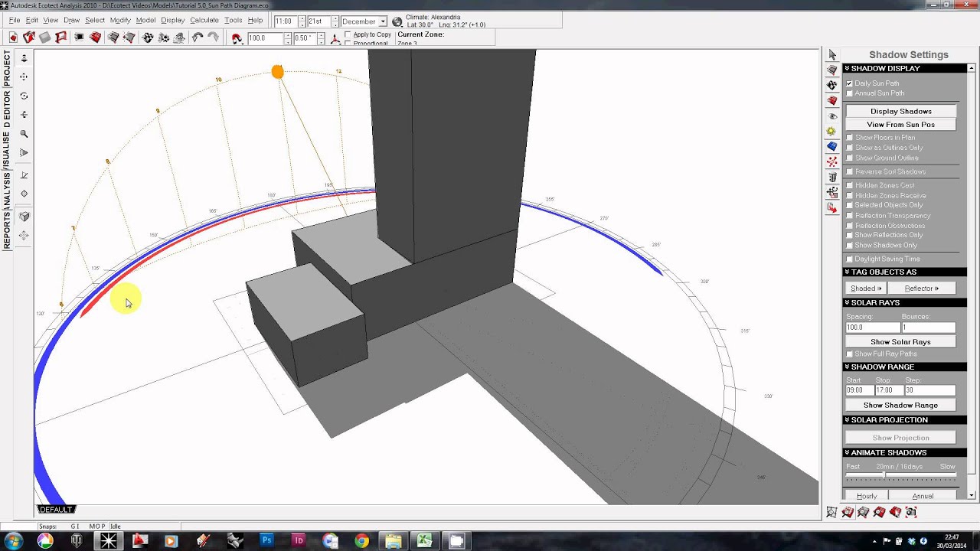Image resolution: width=980 pixels, height=551 pixels.
Task: Open the Windows Start button
Action: click(13, 541)
